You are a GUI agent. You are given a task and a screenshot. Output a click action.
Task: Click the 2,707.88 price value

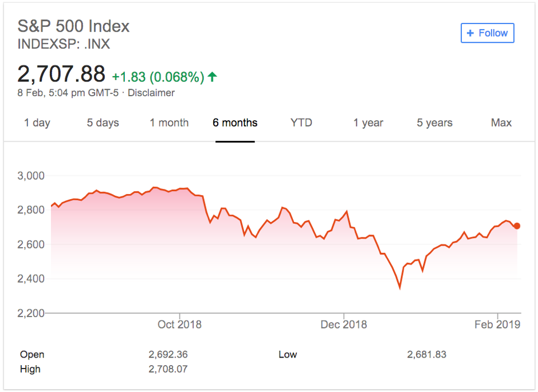(x=61, y=74)
